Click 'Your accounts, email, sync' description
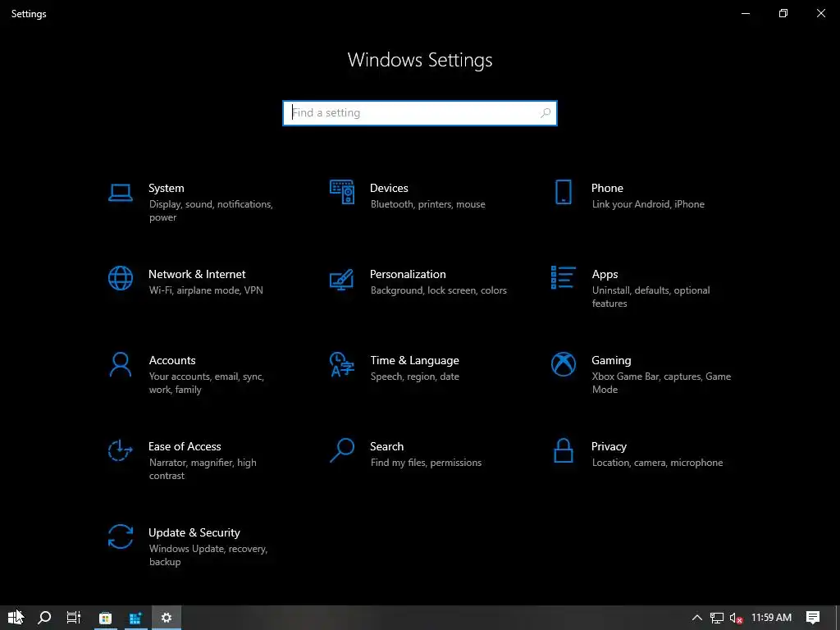The height and width of the screenshot is (630, 840). [x=206, y=377]
